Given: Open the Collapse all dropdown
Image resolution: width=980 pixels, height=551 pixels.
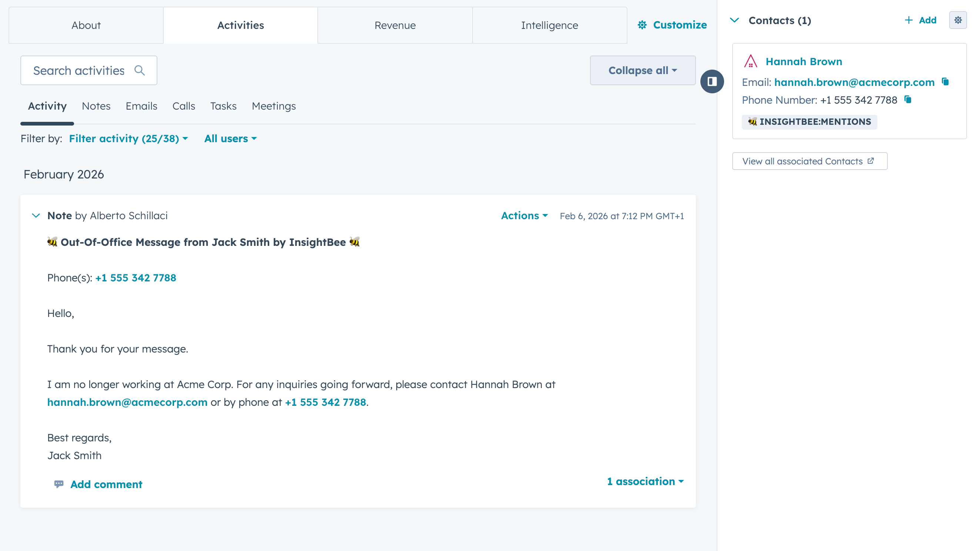Looking at the screenshot, I should pos(643,70).
